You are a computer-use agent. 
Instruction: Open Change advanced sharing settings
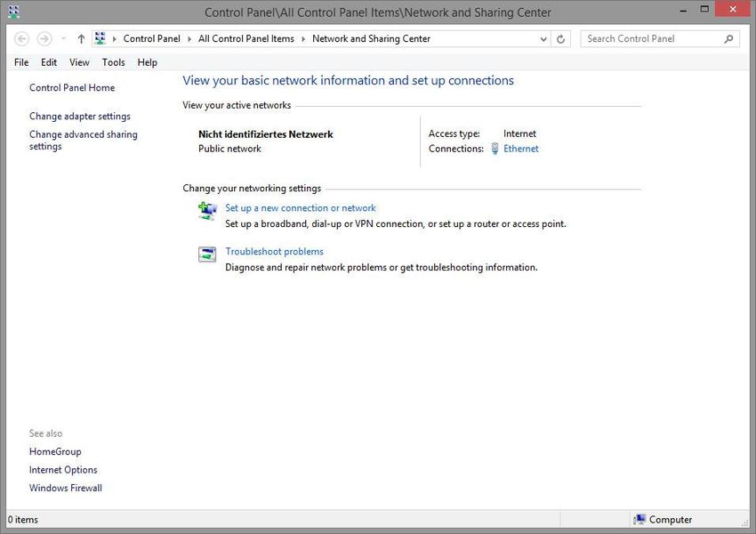pyautogui.click(x=83, y=141)
